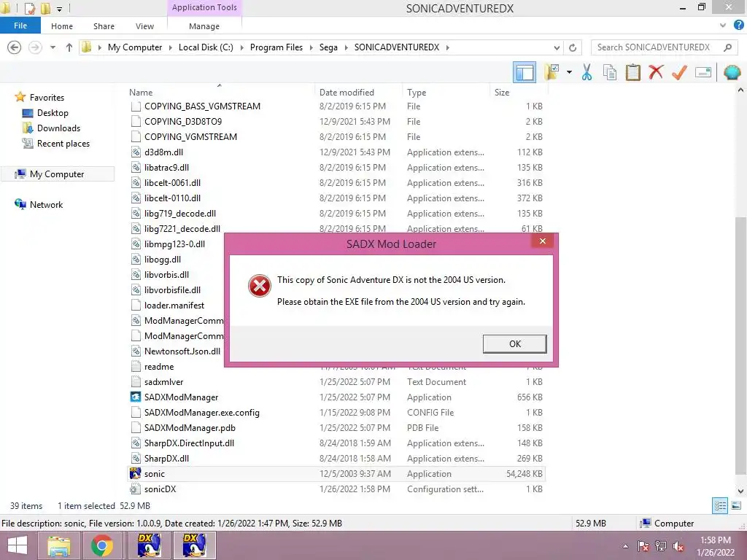Click the Rename card icon in toolbar

tap(703, 72)
